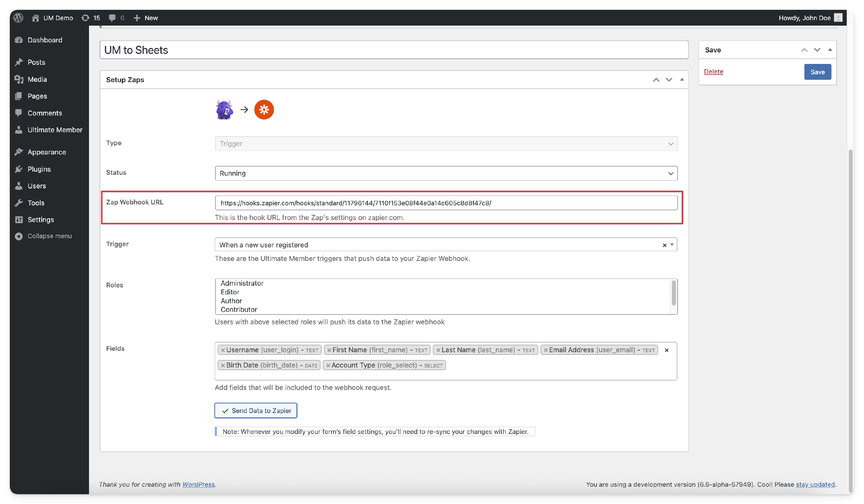Open the Posts menu item
Viewport: 864px width, 504px height.
point(36,62)
